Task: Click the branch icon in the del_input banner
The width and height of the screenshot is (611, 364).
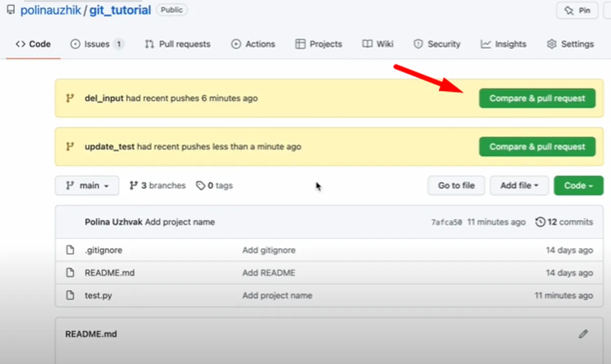Action: 70,98
